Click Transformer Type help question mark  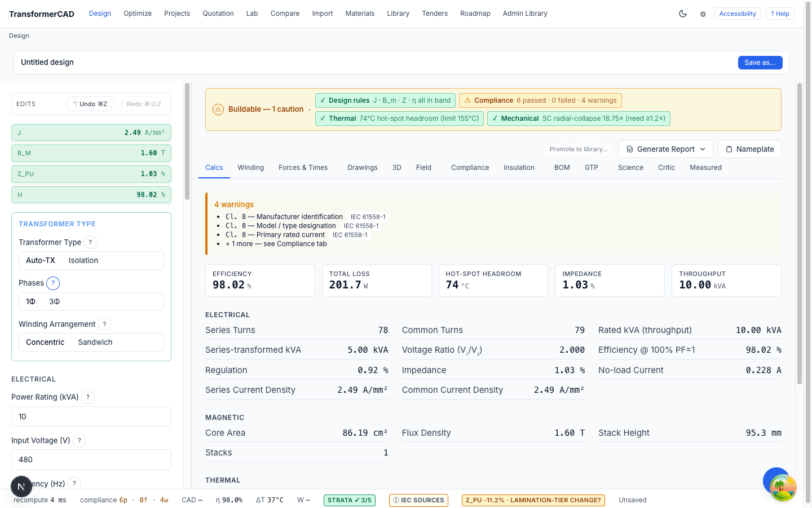pos(90,242)
